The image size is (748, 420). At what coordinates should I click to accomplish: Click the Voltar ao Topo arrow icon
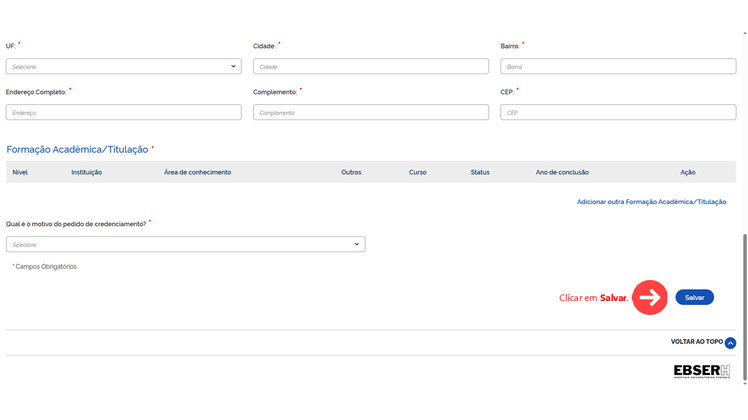click(x=730, y=343)
